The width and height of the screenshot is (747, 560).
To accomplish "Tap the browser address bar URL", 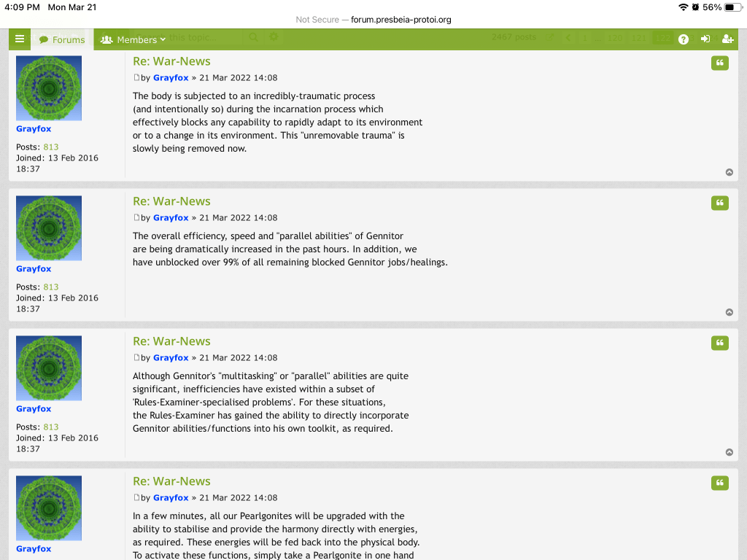I will click(400, 20).
